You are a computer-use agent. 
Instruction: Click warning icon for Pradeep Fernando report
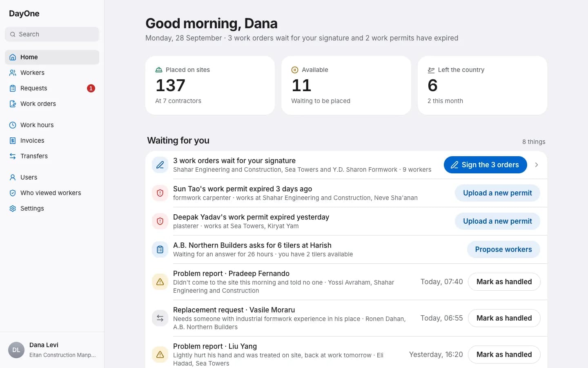(x=160, y=282)
